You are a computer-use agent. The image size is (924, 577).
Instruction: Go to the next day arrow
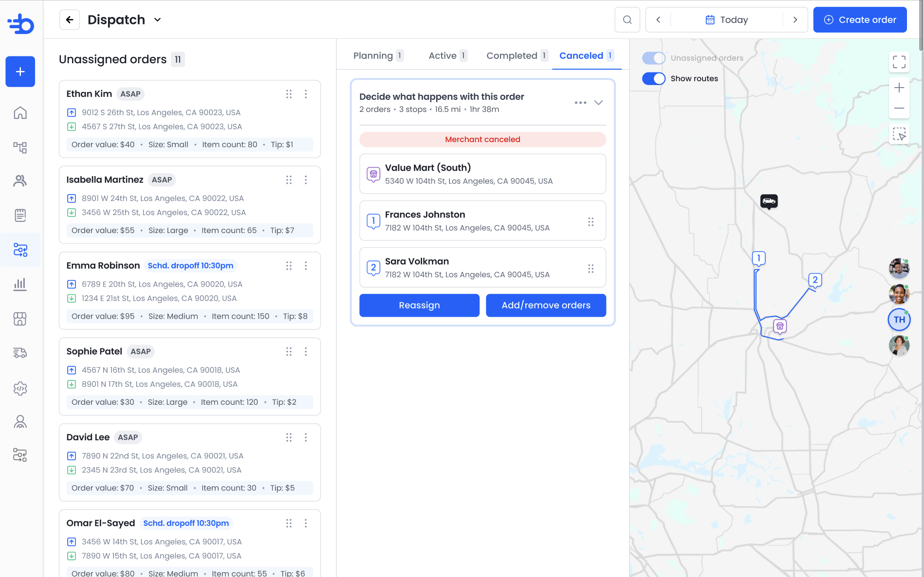(795, 20)
